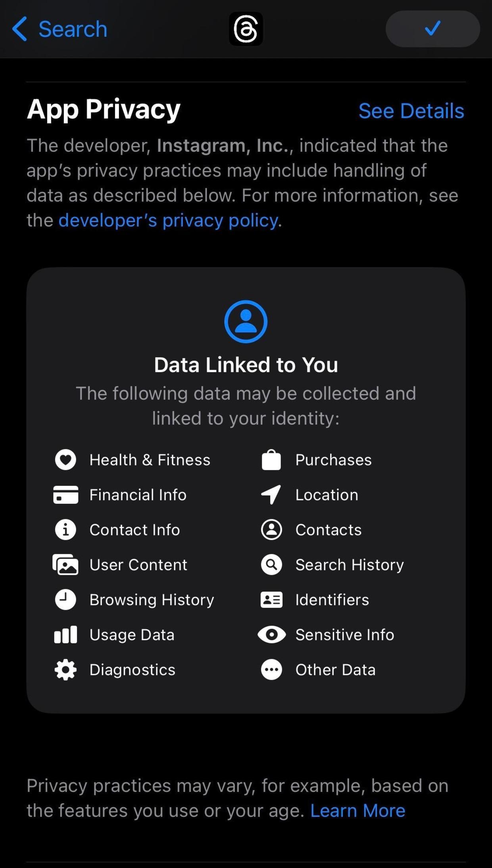The width and height of the screenshot is (492, 868).
Task: Tap the blue checkmark button
Action: [x=432, y=29]
